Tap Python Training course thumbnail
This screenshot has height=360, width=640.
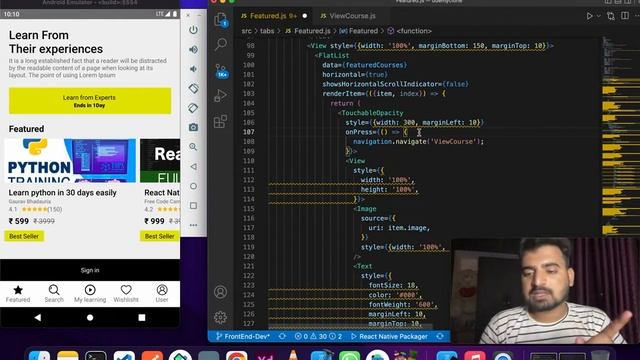[70, 160]
